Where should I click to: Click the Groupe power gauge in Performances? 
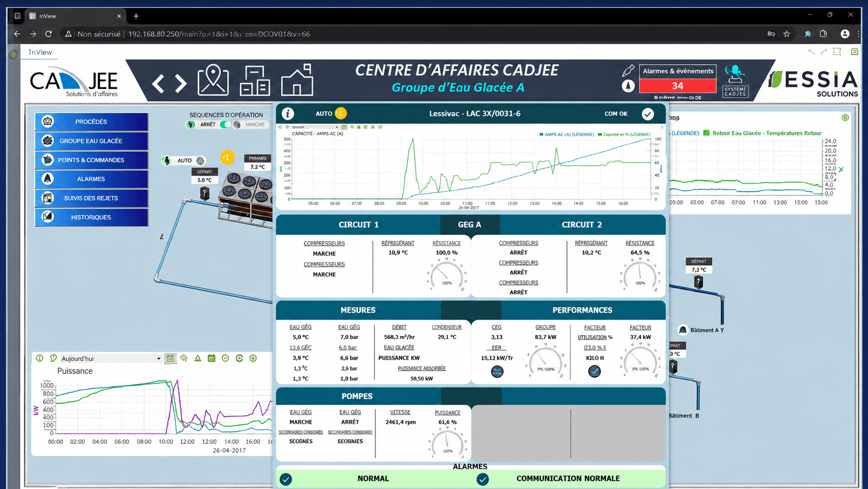pyautogui.click(x=546, y=361)
